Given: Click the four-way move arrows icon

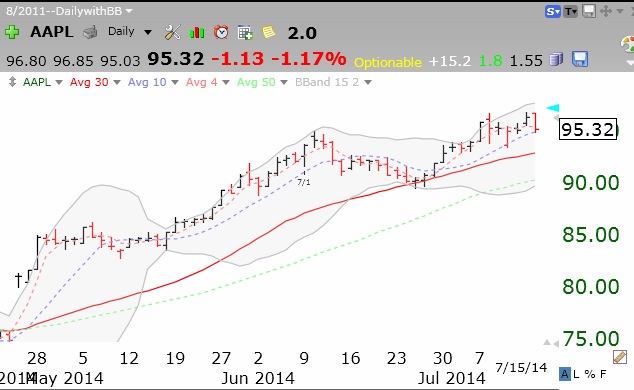Looking at the screenshot, I should [x=606, y=11].
